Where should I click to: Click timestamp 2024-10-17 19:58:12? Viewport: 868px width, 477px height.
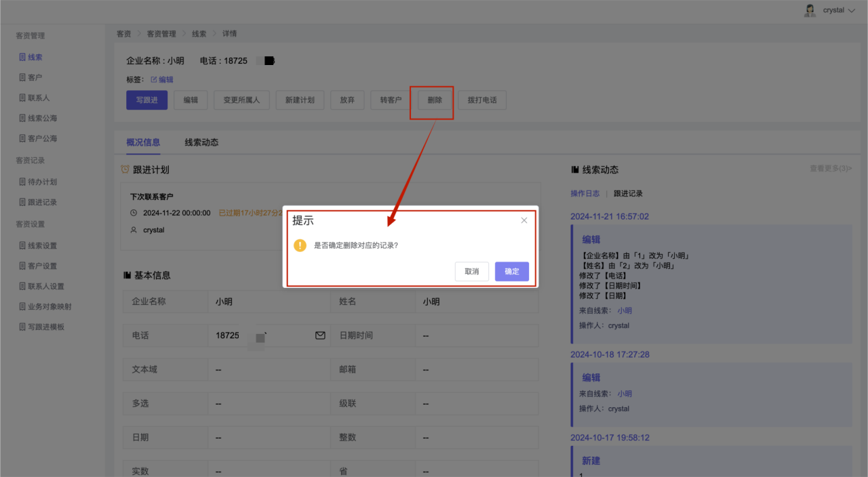pyautogui.click(x=610, y=438)
